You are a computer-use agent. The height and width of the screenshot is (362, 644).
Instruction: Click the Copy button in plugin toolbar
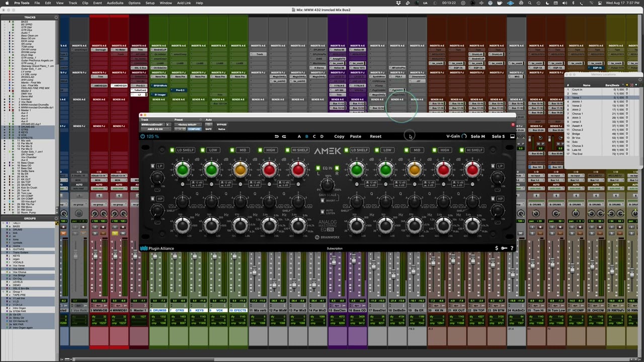pos(340,136)
